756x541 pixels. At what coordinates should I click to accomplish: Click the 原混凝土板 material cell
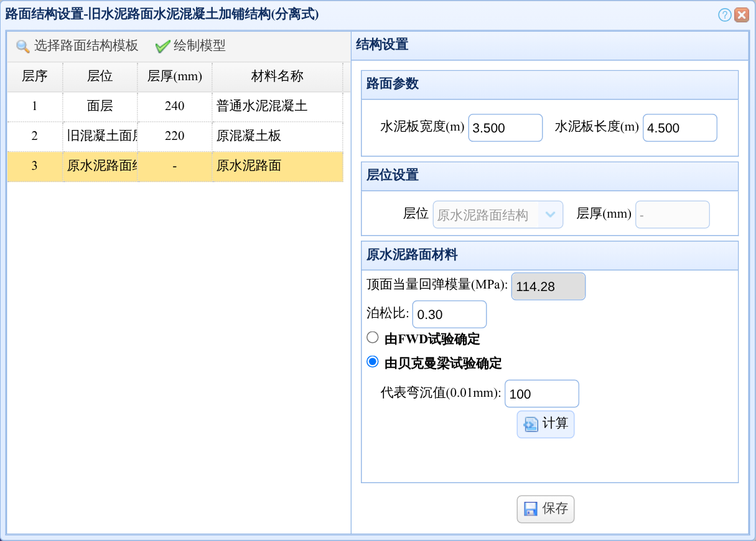pyautogui.click(x=278, y=136)
